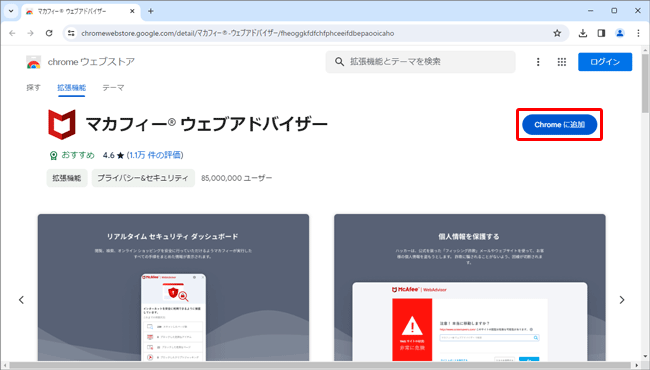Image resolution: width=650 pixels, height=370 pixels.
Task: Click the browser back arrow
Action: click(12, 33)
